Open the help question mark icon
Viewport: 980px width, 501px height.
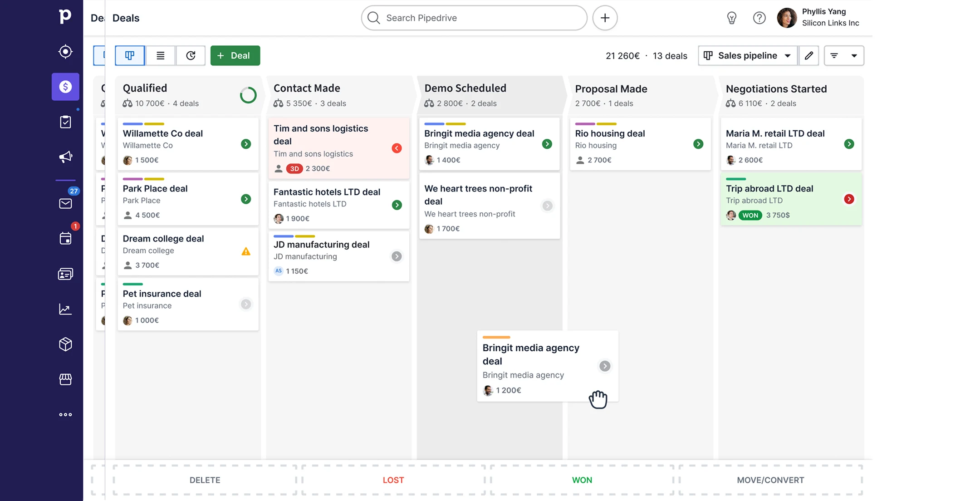click(759, 18)
